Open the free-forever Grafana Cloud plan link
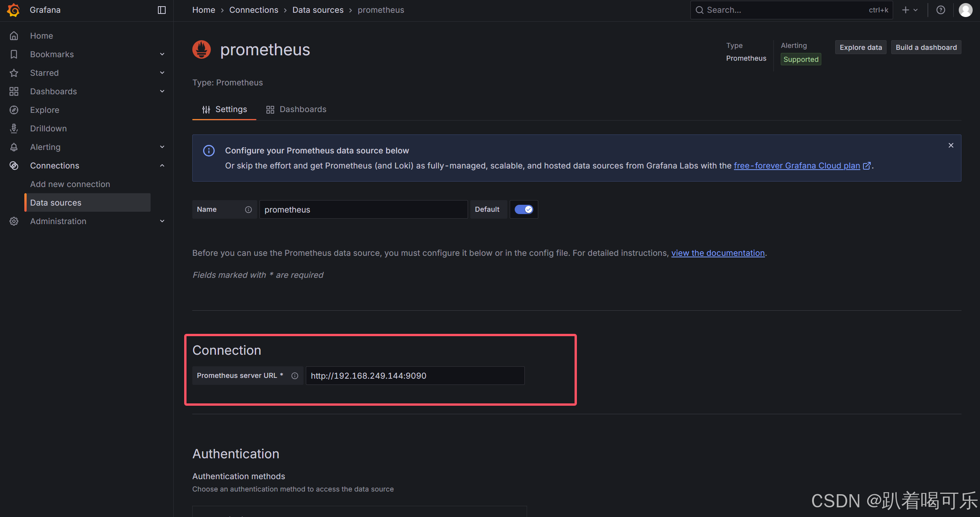The width and height of the screenshot is (980, 517). 797,166
